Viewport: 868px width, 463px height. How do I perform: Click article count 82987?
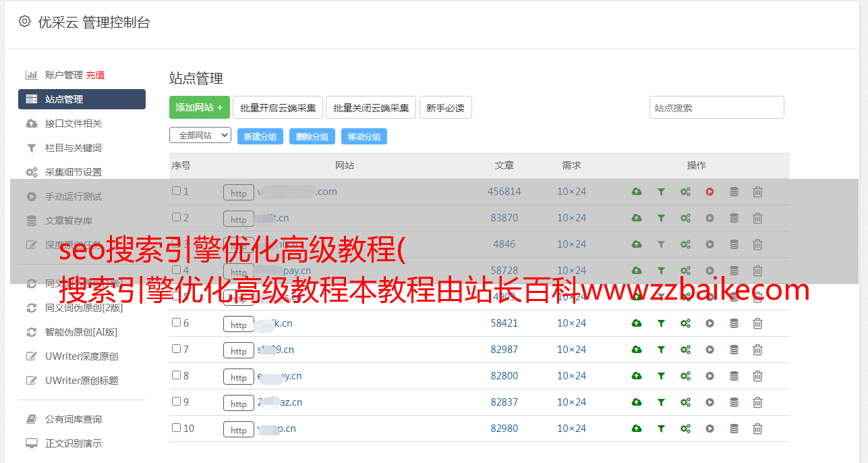504,350
